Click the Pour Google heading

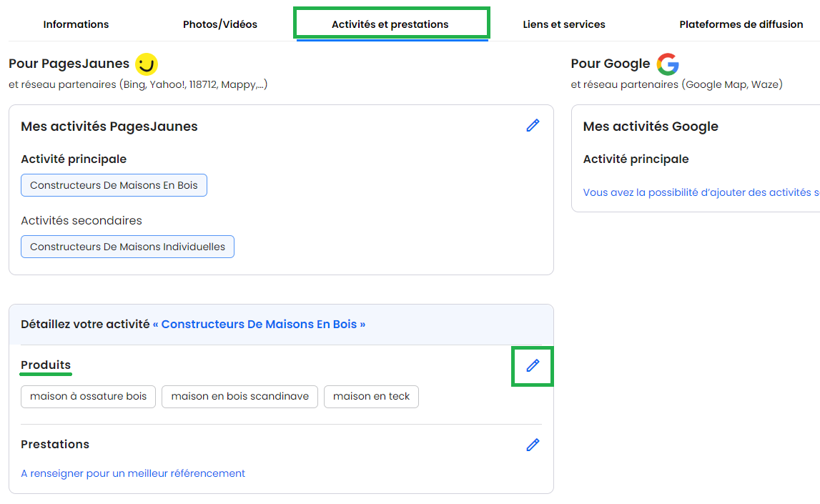pos(611,64)
